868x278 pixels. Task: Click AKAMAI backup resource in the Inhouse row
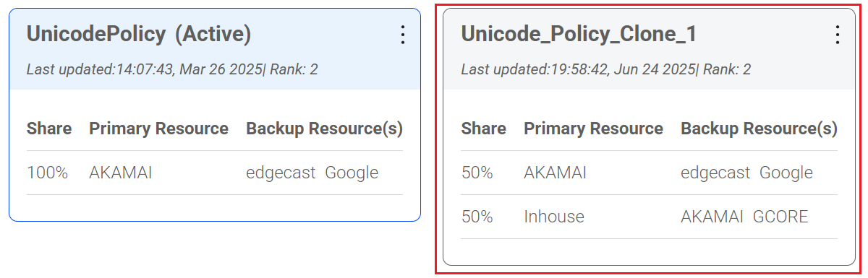(712, 217)
